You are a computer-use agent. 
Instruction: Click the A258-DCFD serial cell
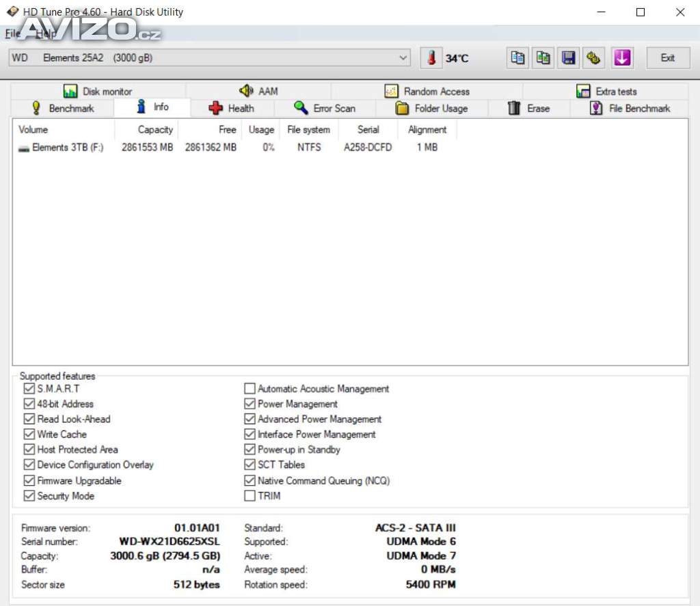coord(367,148)
